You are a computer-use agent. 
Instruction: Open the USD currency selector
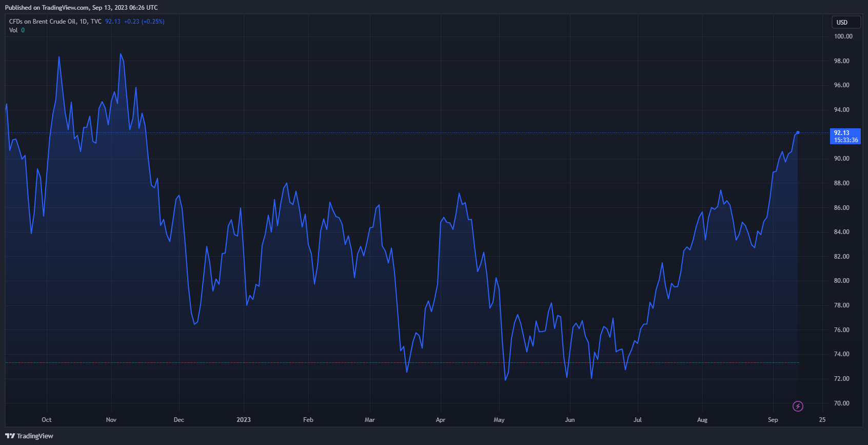coord(845,22)
